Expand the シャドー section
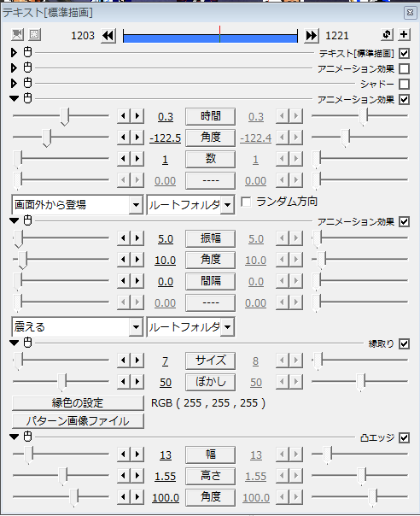The height and width of the screenshot is (516, 420). [x=14, y=83]
